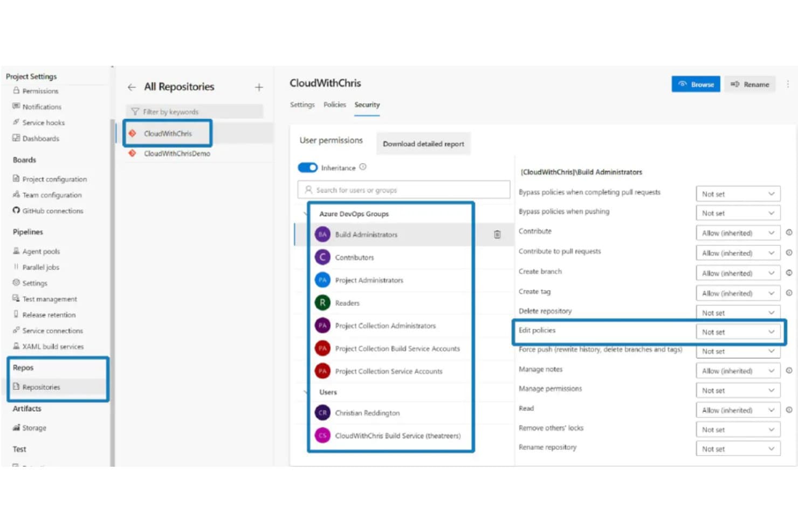798x532 pixels.
Task: Click the CloudWithChrisDemo repository icon
Action: [x=132, y=154]
